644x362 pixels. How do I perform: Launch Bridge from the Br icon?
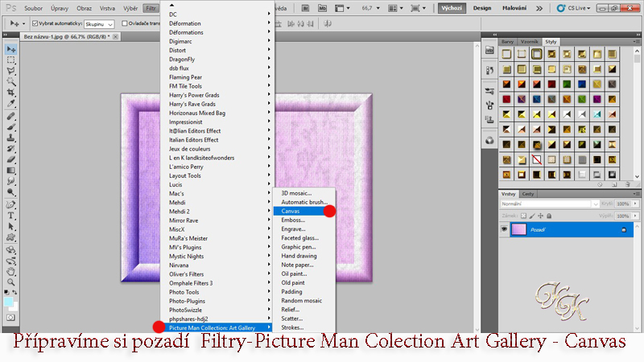305,8
